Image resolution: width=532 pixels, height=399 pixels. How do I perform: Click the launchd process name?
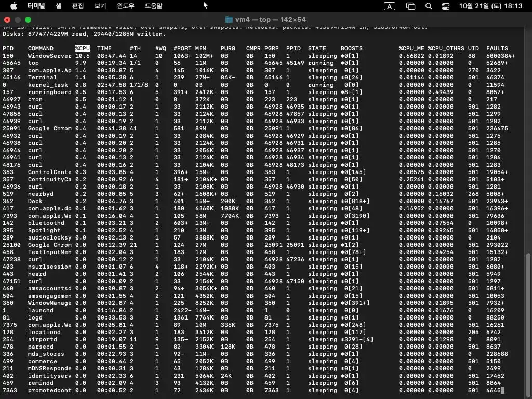(x=41, y=311)
